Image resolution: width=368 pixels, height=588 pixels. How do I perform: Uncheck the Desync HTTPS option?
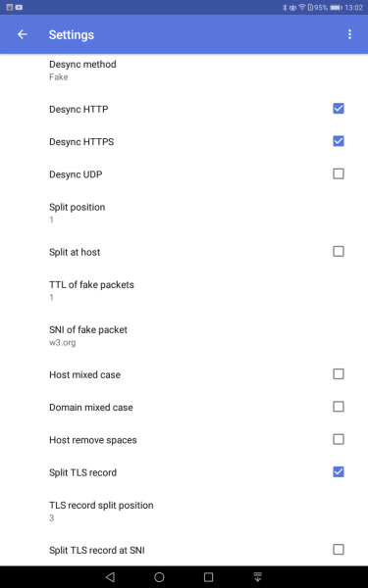[x=339, y=141]
